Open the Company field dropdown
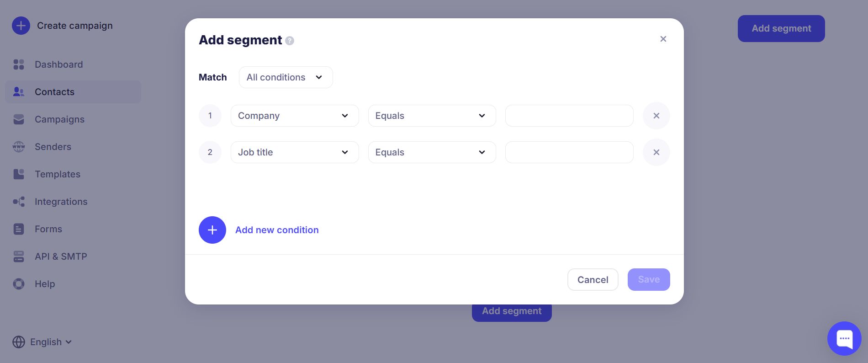The width and height of the screenshot is (868, 363). pos(295,116)
